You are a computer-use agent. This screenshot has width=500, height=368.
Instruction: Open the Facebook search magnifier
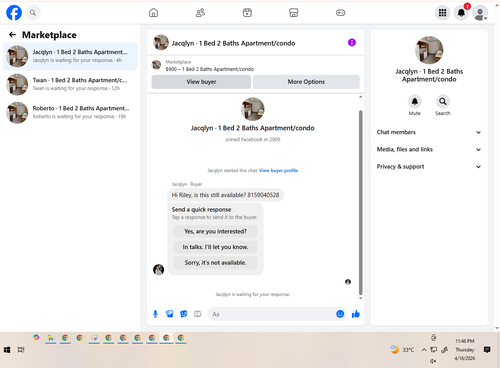[x=33, y=13]
